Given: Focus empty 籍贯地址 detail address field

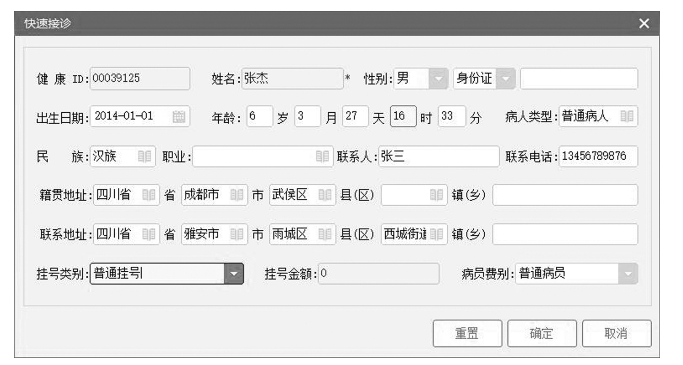Looking at the screenshot, I should point(565,195).
